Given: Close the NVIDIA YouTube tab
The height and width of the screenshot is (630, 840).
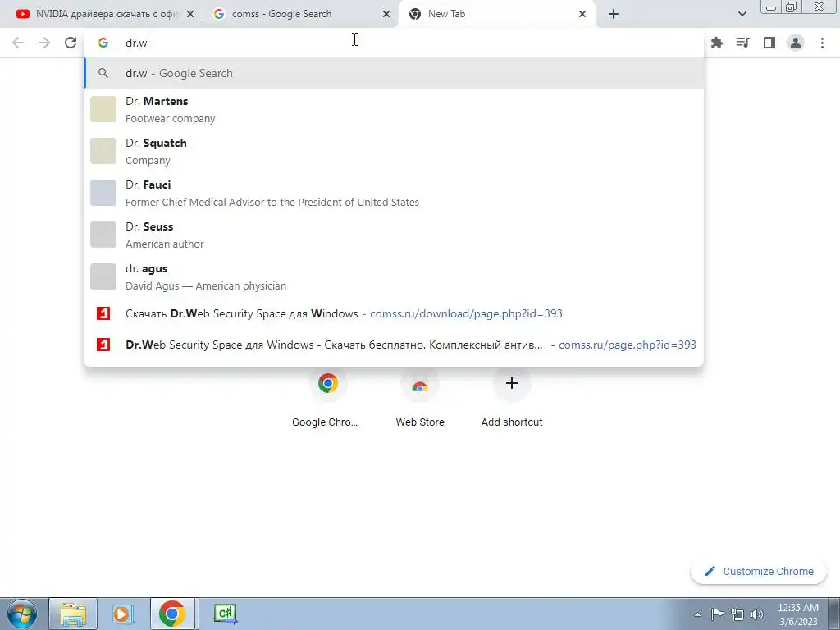Looking at the screenshot, I should click(190, 15).
